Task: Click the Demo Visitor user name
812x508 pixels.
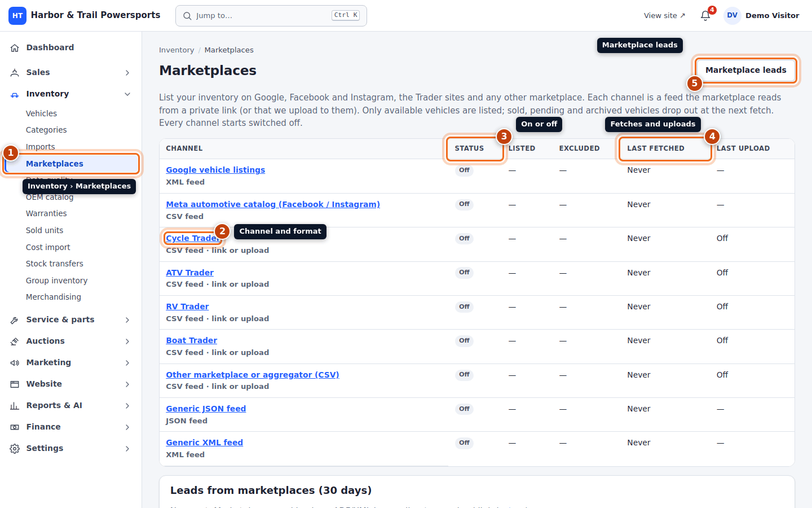Action: [x=772, y=16]
